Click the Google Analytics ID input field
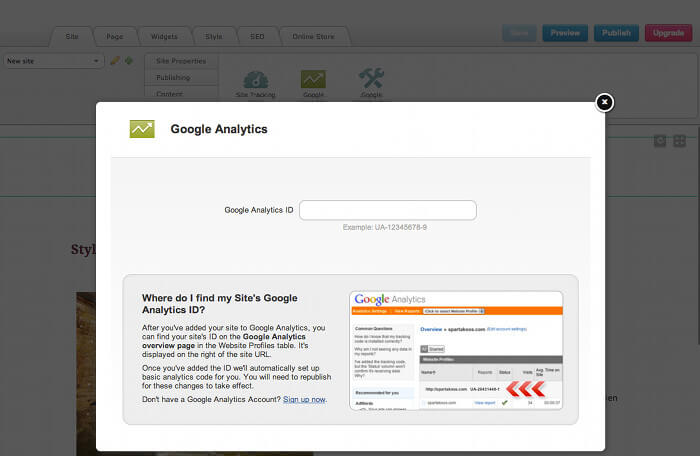The height and width of the screenshot is (456, 700). [388, 210]
